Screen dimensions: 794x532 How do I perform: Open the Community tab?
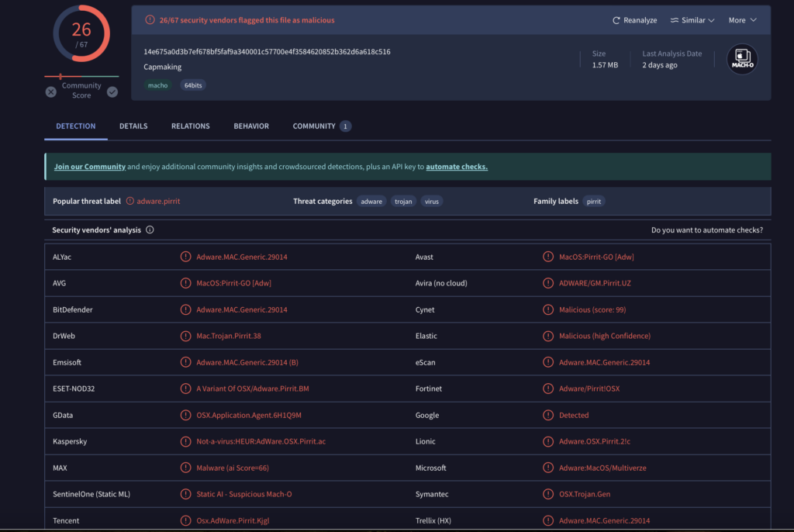click(322, 126)
